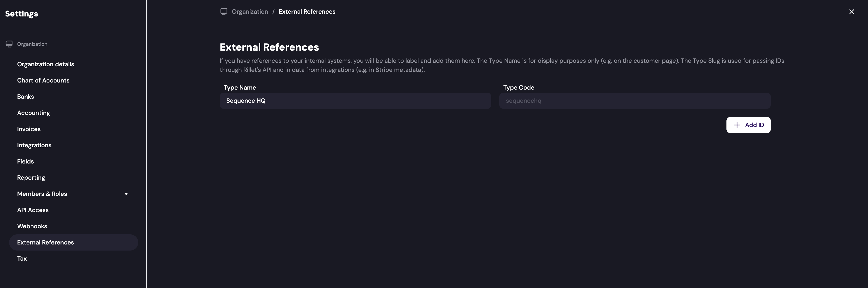Select External References in the sidebar
This screenshot has width=868, height=288.
tap(46, 242)
